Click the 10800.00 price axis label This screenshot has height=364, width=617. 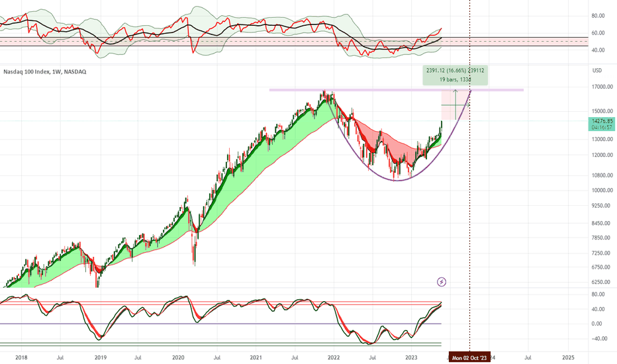(x=602, y=175)
